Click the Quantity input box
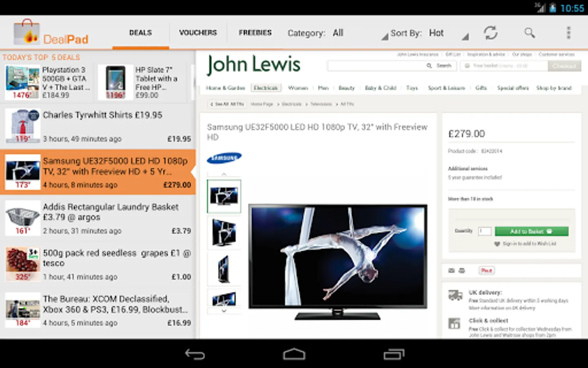The image size is (588, 368). 485,231
